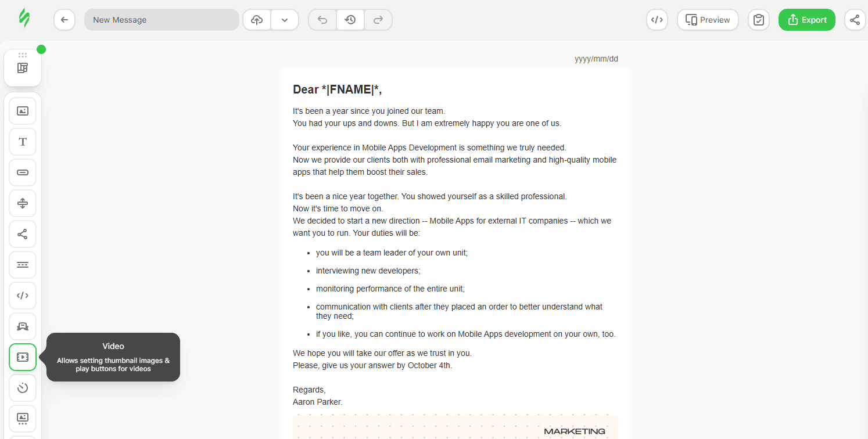868x439 pixels.
Task: Select the HTML code block in the sidebar
Action: tap(23, 296)
